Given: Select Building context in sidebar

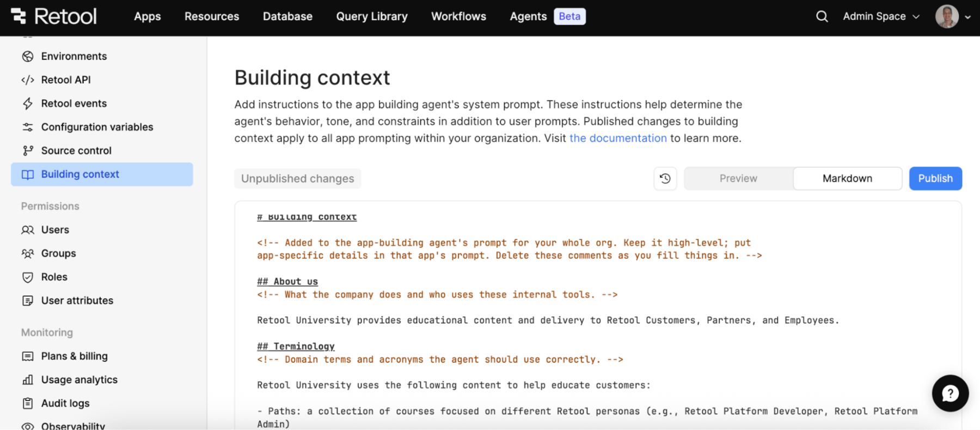Looking at the screenshot, I should [102, 174].
